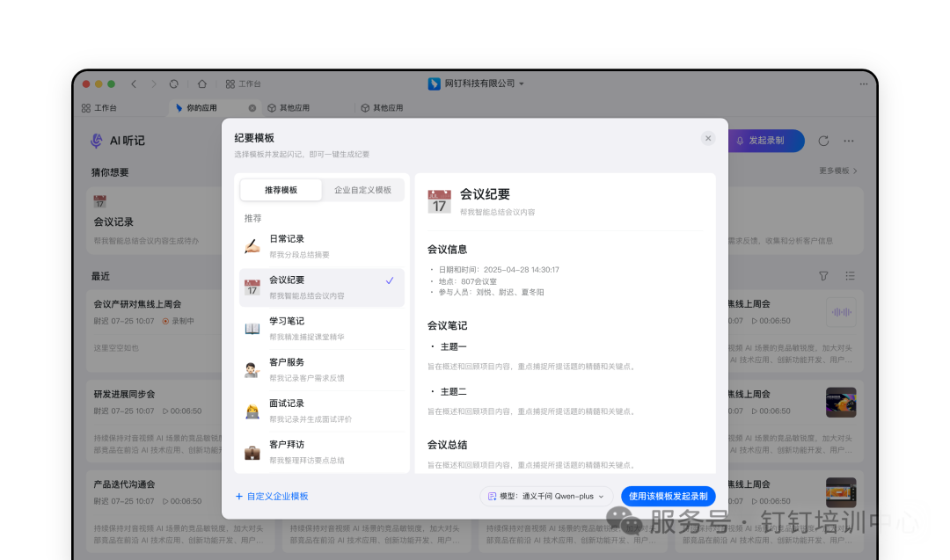Click 自定义企业模板 link
This screenshot has width=950, height=560.
tap(272, 497)
